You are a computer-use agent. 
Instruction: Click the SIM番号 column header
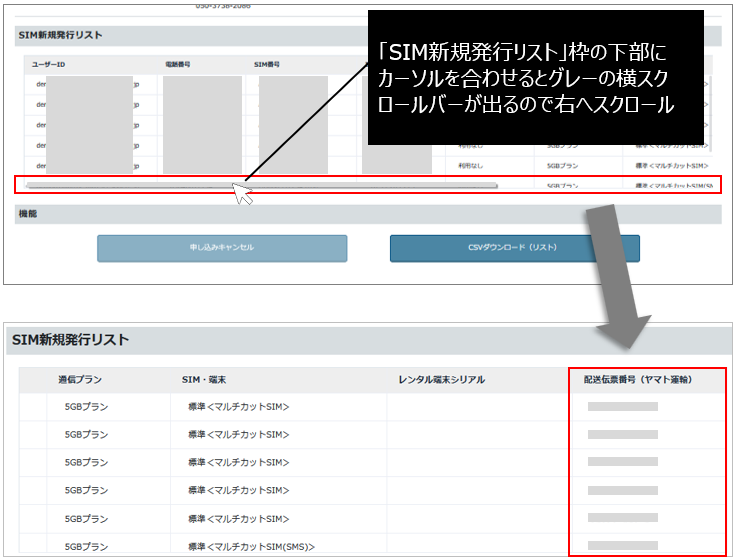267,65
